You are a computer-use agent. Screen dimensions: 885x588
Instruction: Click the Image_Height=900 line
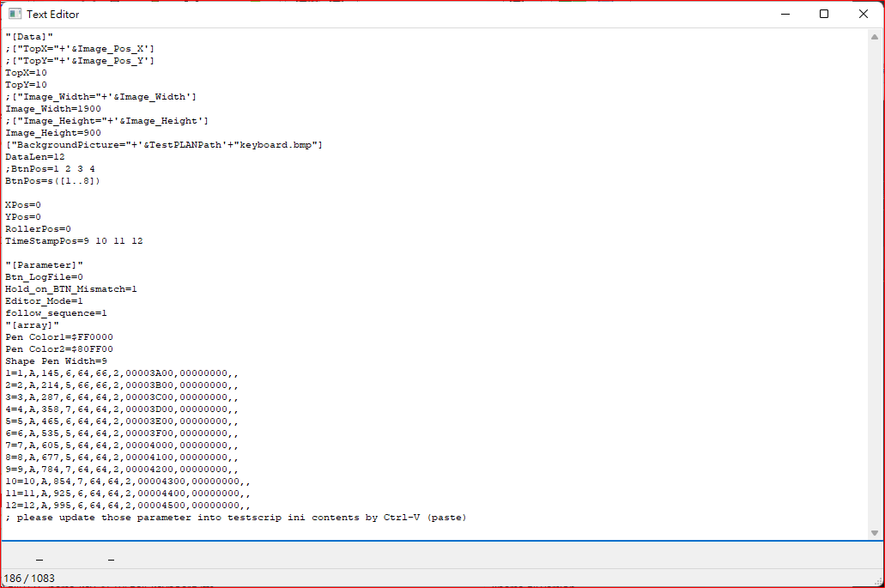click(x=53, y=133)
